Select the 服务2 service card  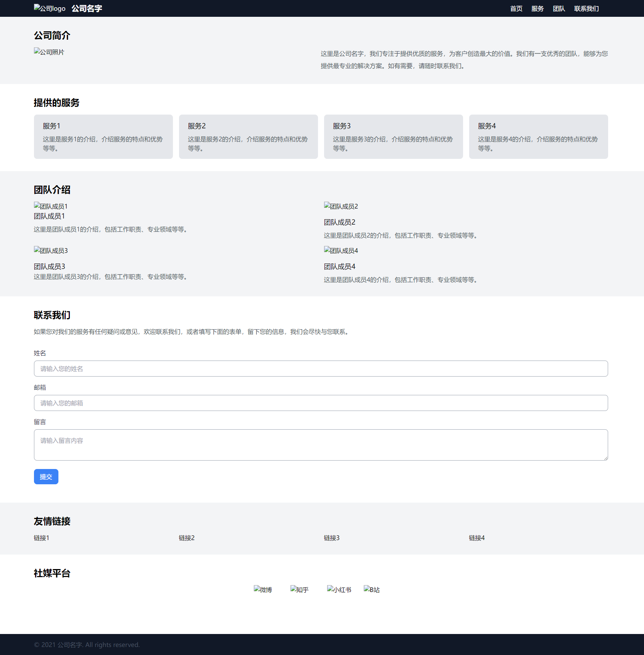[x=248, y=137]
